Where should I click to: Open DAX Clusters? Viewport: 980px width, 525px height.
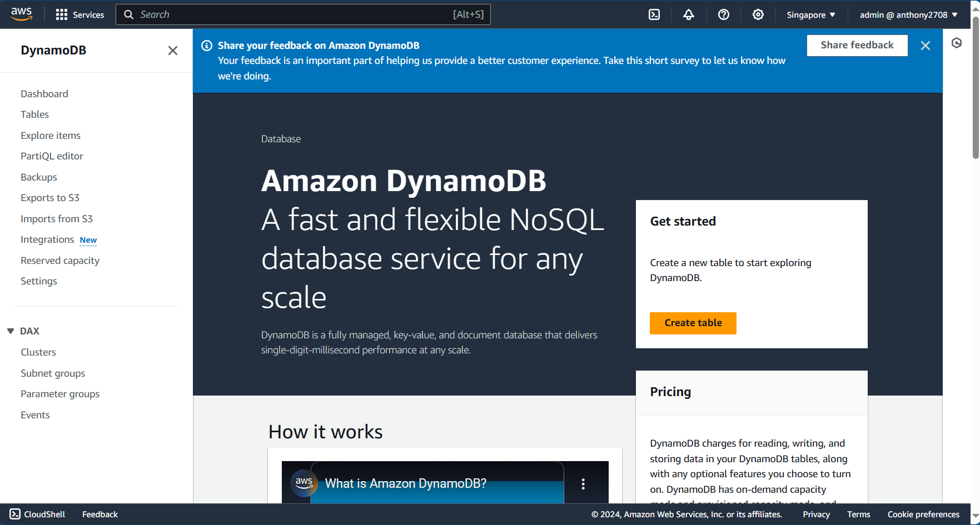[38, 352]
